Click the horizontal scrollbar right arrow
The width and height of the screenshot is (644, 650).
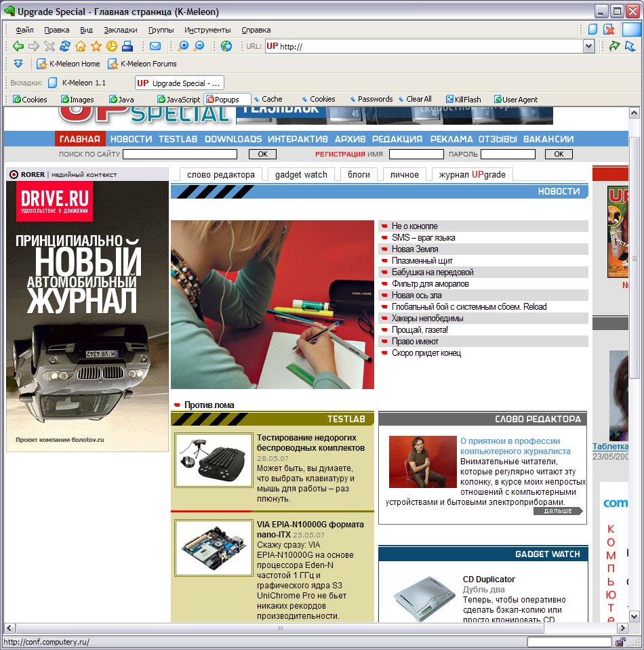(622, 628)
